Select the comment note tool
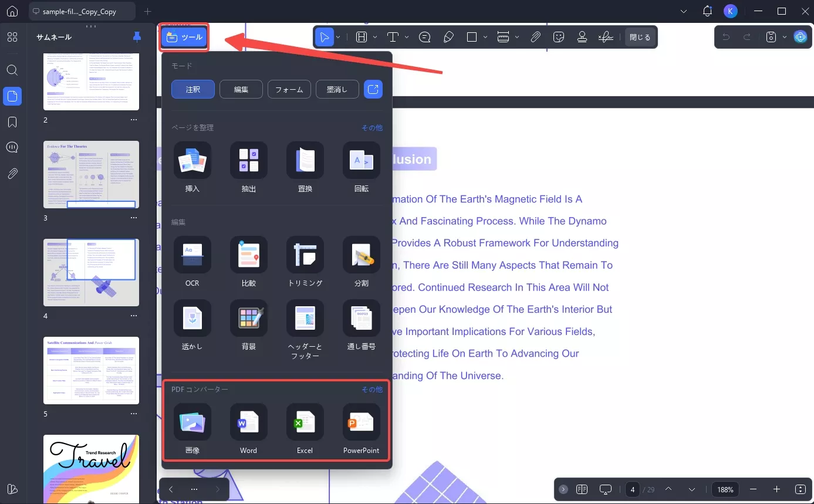The height and width of the screenshot is (504, 814). [425, 37]
